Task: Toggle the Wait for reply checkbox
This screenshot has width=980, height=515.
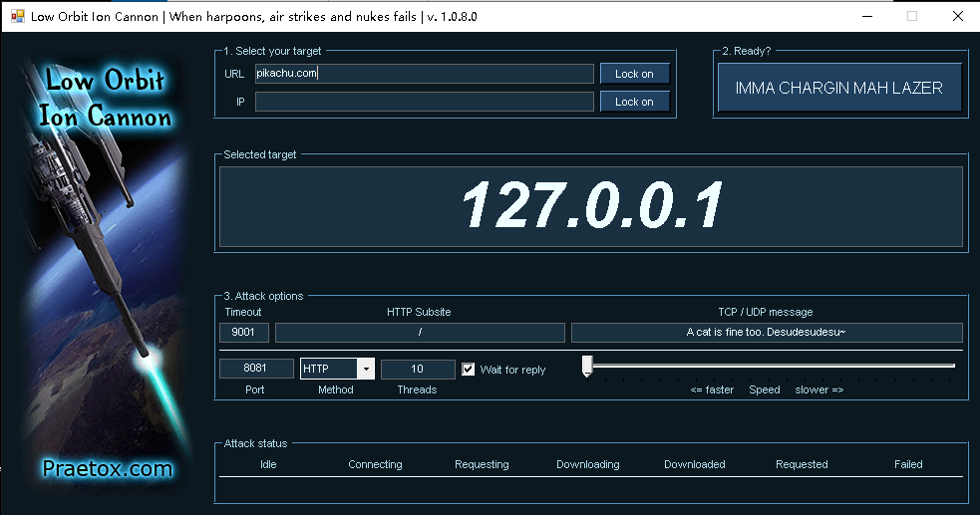Action: pos(468,370)
